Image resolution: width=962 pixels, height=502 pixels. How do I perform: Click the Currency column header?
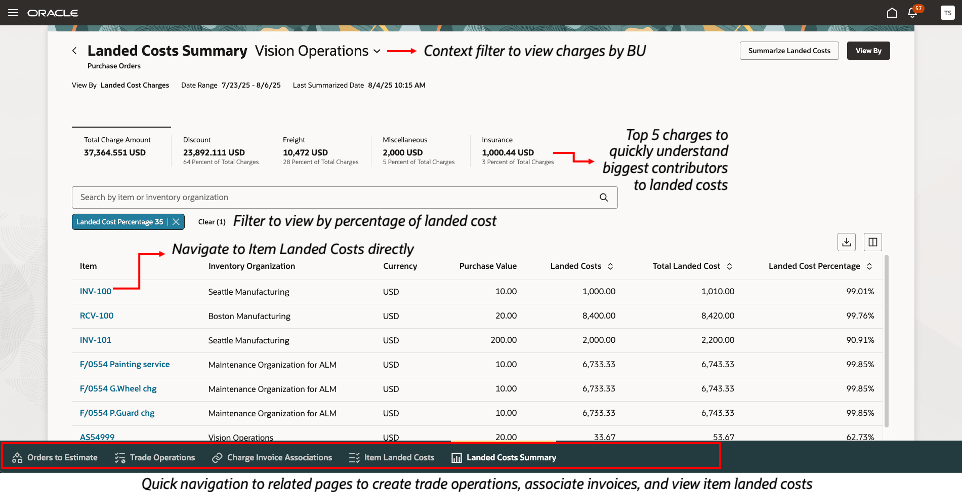(x=400, y=266)
